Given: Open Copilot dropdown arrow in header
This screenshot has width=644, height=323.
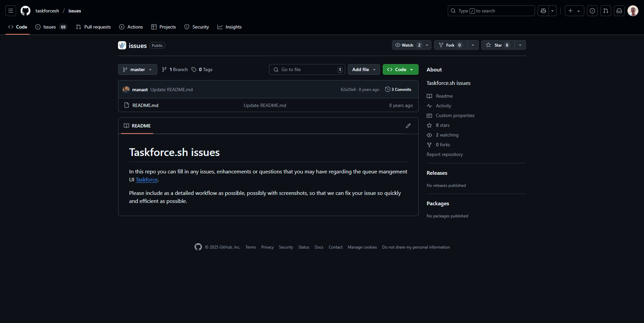Looking at the screenshot, I should click(552, 11).
